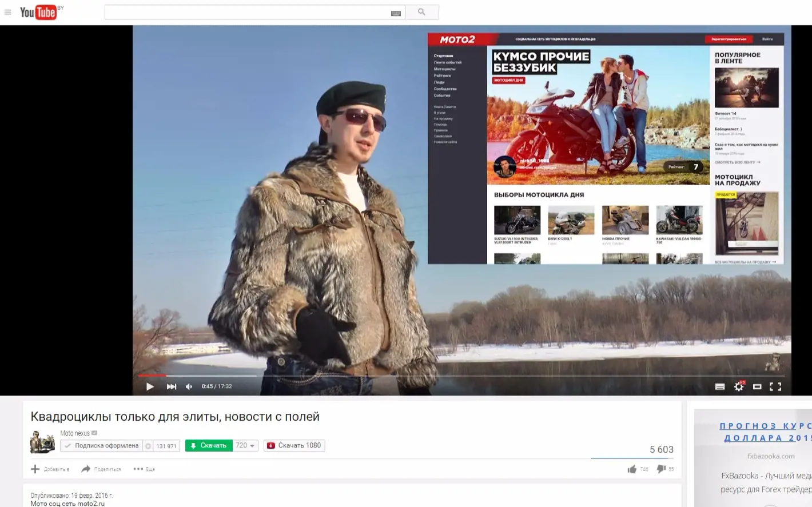Click the 'Скачать 1080' button

pyautogui.click(x=294, y=446)
